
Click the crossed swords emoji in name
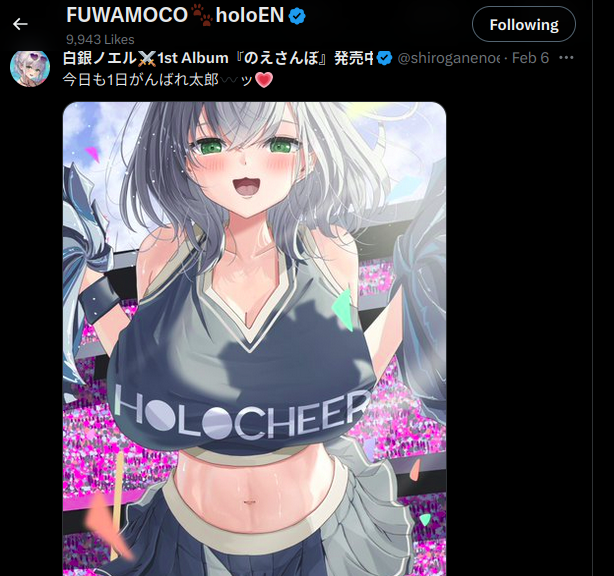point(146,59)
